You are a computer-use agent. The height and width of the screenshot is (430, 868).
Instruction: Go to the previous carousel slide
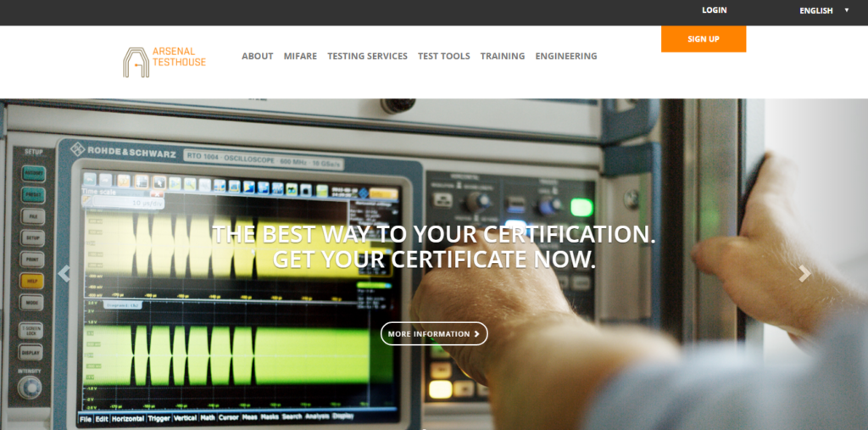(64, 274)
